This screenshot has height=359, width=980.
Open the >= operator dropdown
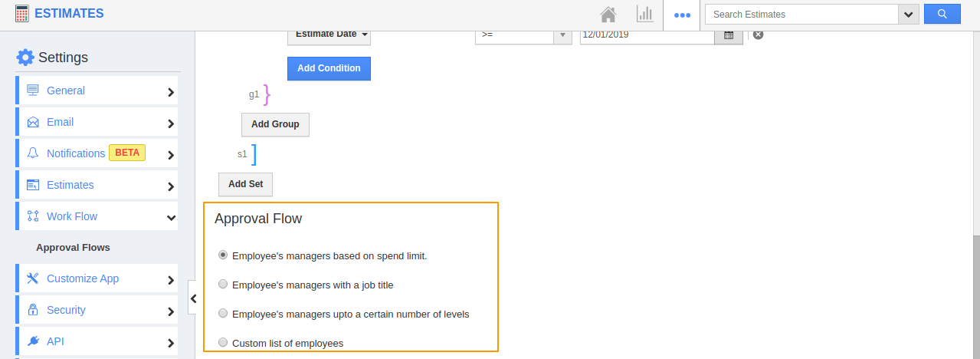523,35
